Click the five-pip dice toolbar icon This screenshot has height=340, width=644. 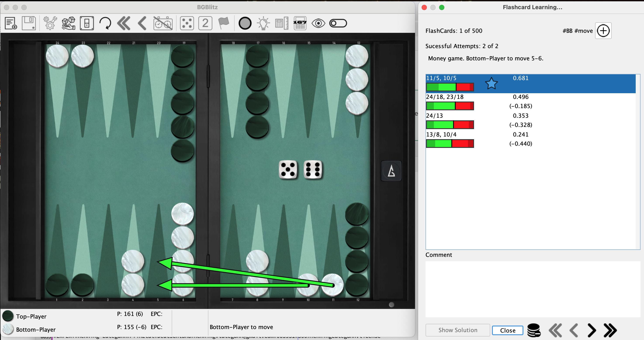tap(187, 23)
